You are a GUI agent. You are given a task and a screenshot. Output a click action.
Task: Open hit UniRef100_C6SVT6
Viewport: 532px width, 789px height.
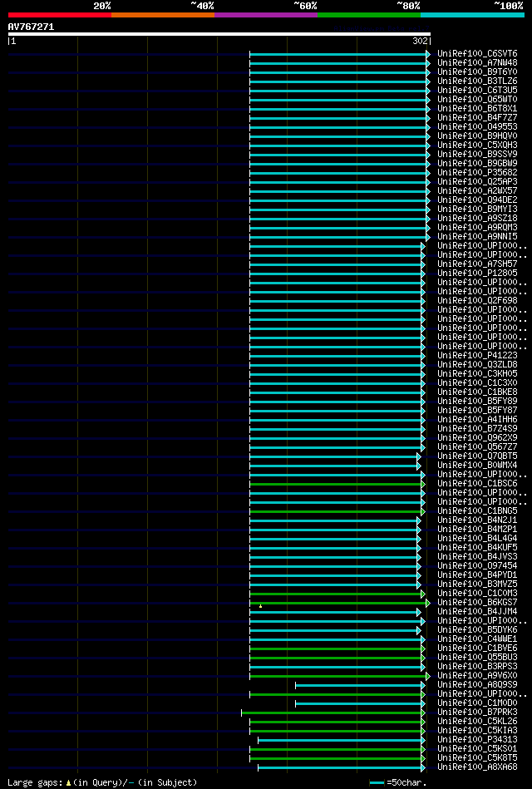coord(477,54)
